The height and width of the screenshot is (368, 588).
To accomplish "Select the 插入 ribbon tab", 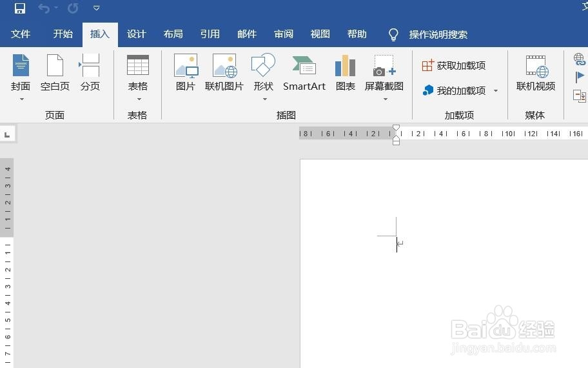I will 100,34.
